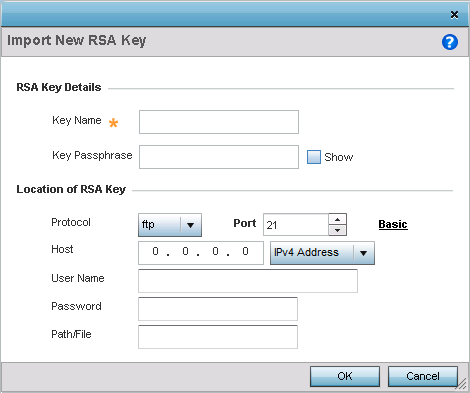Image resolution: width=470 pixels, height=393 pixels.
Task: Switch to Basic view link
Action: click(x=393, y=224)
